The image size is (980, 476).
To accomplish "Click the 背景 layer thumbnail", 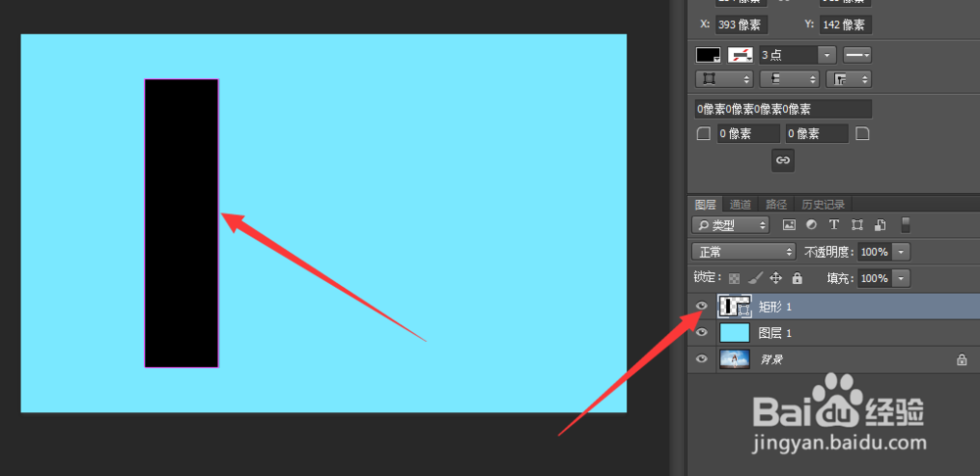I will coord(734,359).
